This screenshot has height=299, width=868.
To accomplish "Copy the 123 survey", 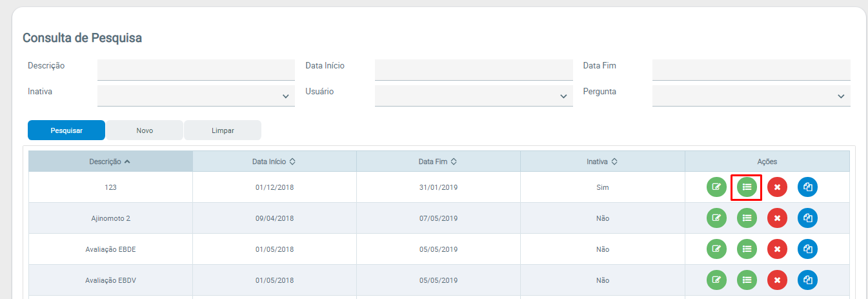I will point(807,187).
